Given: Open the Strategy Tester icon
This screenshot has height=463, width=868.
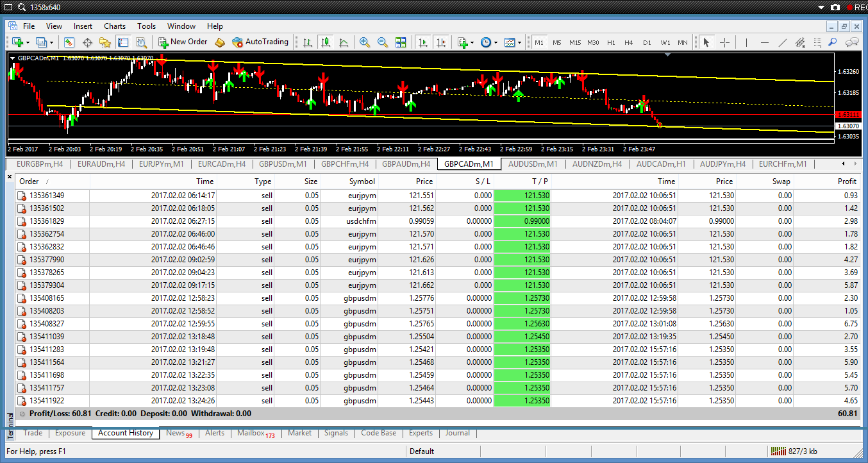Looking at the screenshot, I should pyautogui.click(x=141, y=42).
